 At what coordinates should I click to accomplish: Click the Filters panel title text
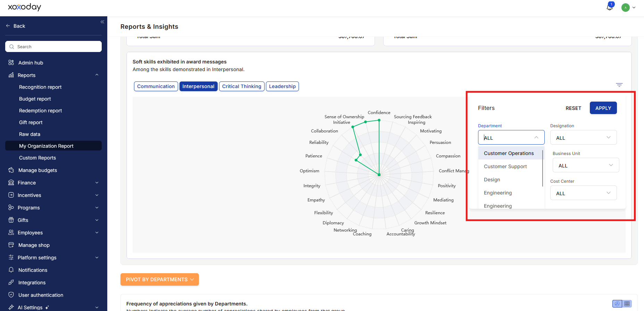(486, 108)
